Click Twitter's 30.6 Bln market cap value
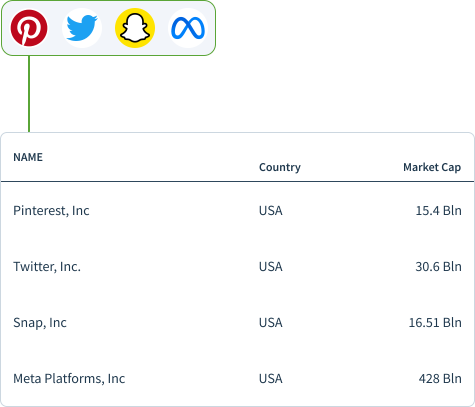Image resolution: width=475 pixels, height=407 pixels. tap(438, 267)
